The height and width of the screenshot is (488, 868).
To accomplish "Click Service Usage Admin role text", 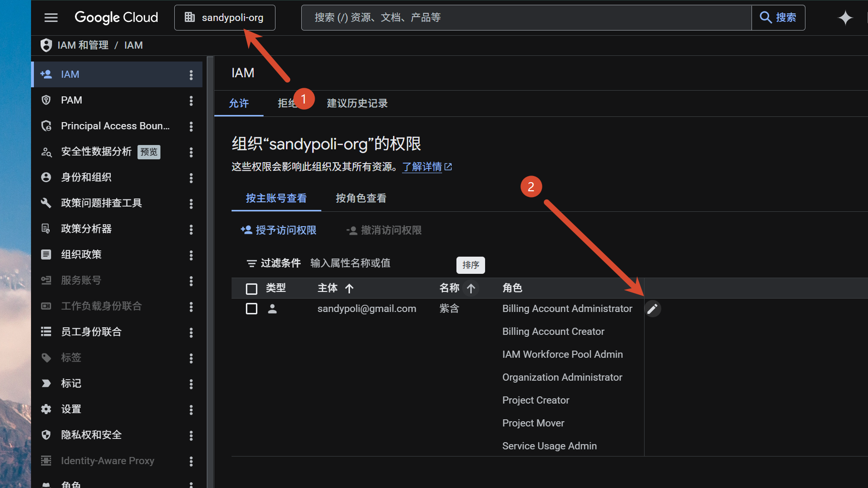I will pos(550,446).
